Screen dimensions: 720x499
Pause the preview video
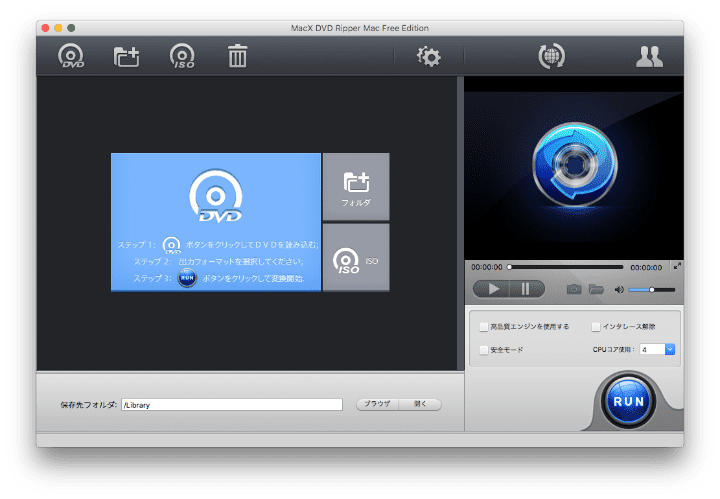(x=526, y=289)
